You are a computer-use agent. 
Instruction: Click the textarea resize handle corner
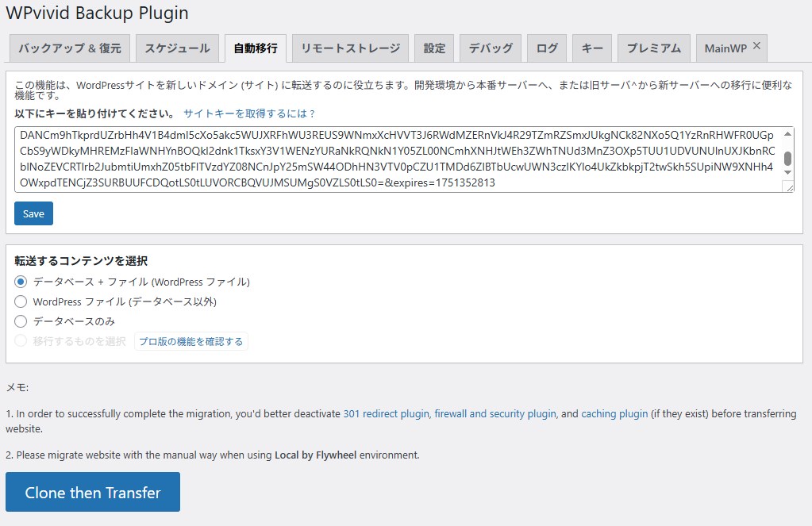[x=789, y=187]
